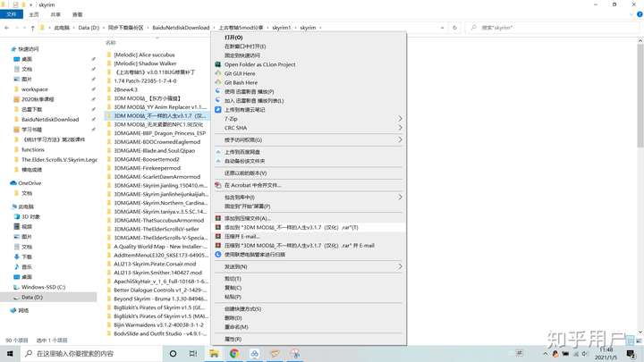The image size is (644, 362).
Task: Click the Youdao note upload icon
Action: pyautogui.click(x=218, y=110)
